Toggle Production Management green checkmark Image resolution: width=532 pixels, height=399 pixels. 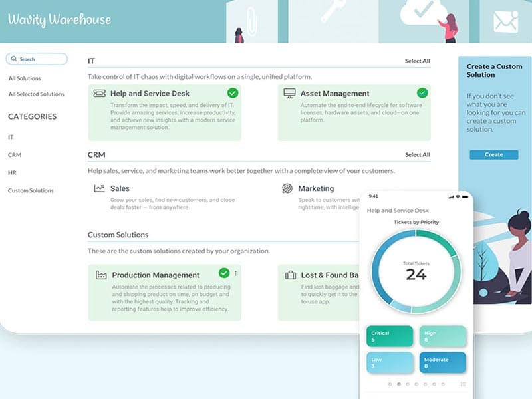coord(224,273)
